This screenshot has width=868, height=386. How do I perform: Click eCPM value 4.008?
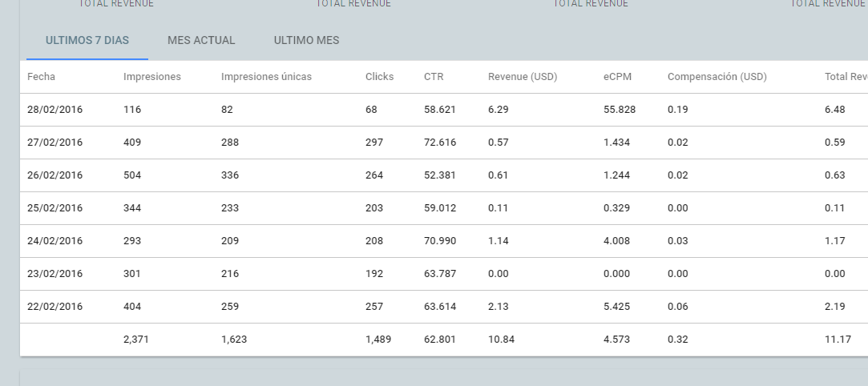[616, 240]
